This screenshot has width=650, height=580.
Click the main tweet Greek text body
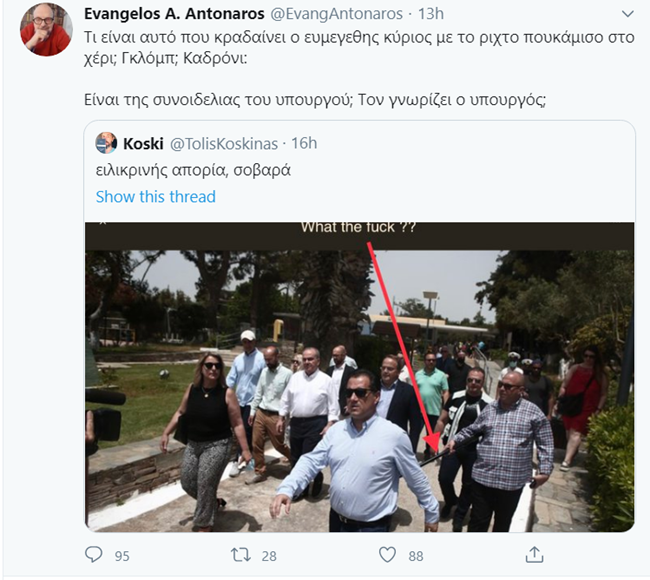359,68
